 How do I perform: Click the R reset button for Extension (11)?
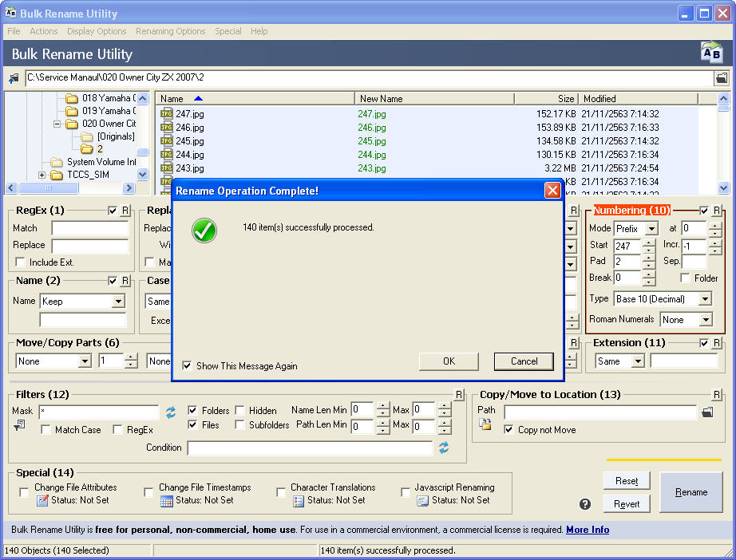click(x=716, y=343)
